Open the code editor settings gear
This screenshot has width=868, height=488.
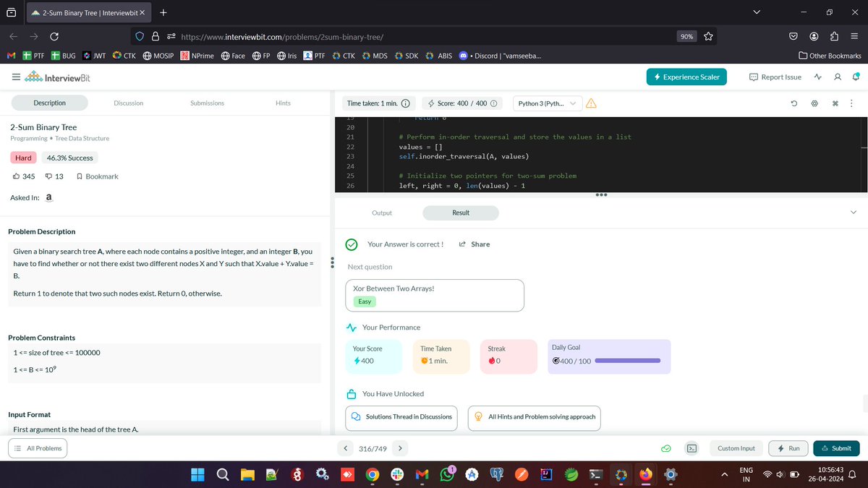coord(814,103)
